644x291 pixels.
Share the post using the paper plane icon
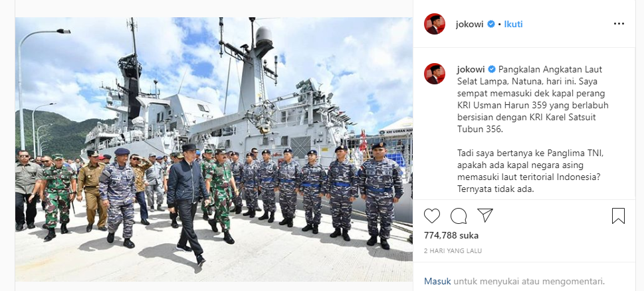[485, 215]
